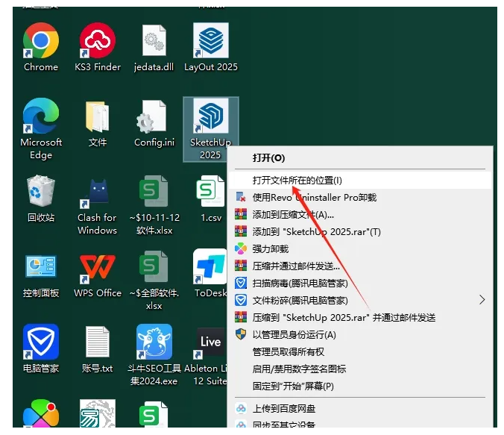Screen dimensions: 504x435
Task: Select the ToDesk desktop shortcut
Action: [210, 274]
